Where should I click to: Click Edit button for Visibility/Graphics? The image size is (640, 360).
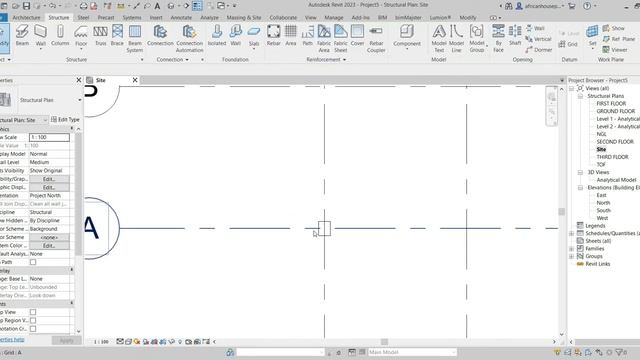(49, 179)
